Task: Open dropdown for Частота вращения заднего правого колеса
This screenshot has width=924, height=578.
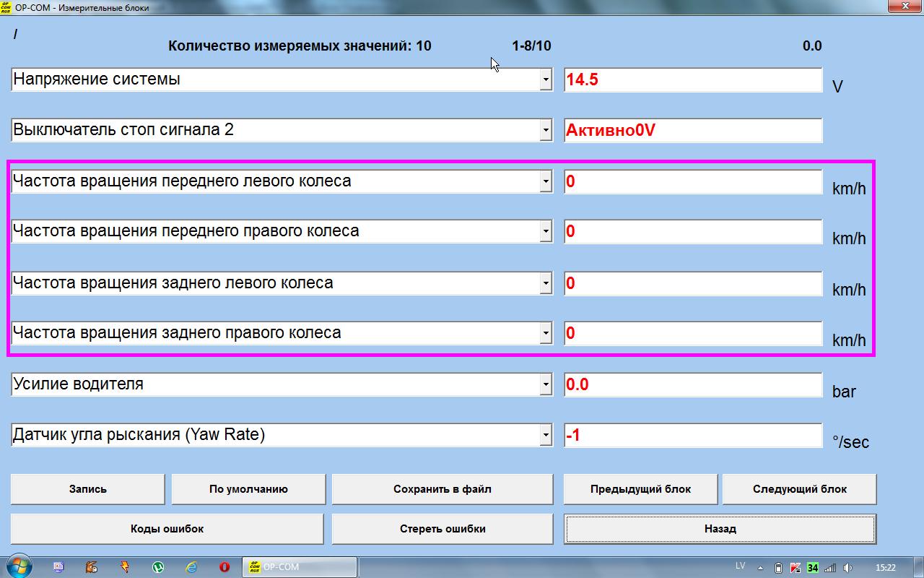Action: coord(546,334)
